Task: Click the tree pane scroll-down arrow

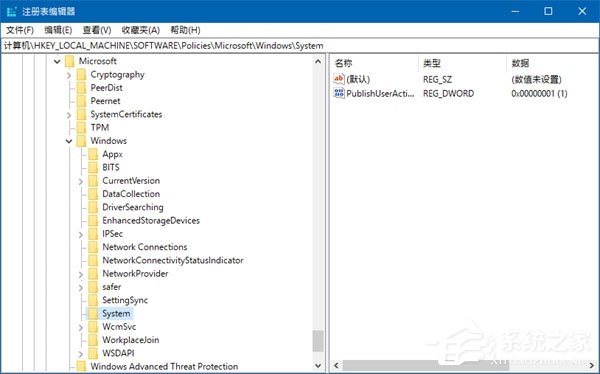Action: (318, 366)
